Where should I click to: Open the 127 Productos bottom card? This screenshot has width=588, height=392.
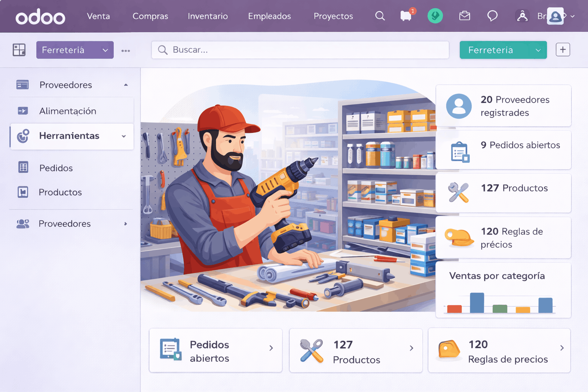click(356, 350)
